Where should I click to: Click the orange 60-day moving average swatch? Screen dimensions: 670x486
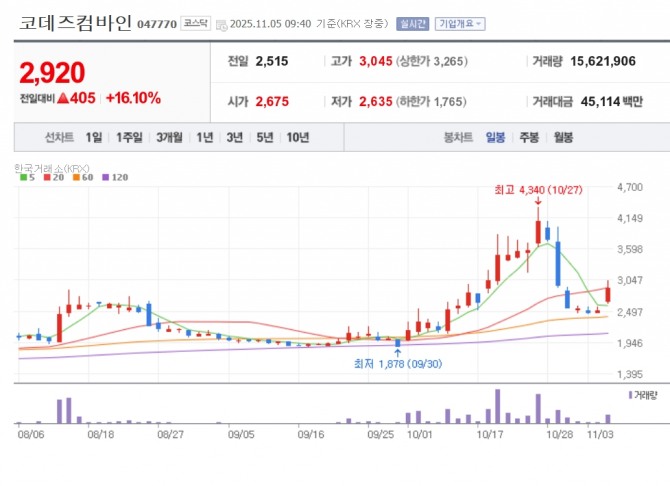tap(76, 177)
